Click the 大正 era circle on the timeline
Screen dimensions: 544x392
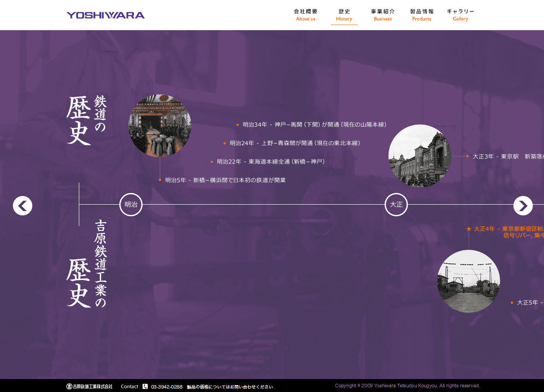[x=396, y=204]
